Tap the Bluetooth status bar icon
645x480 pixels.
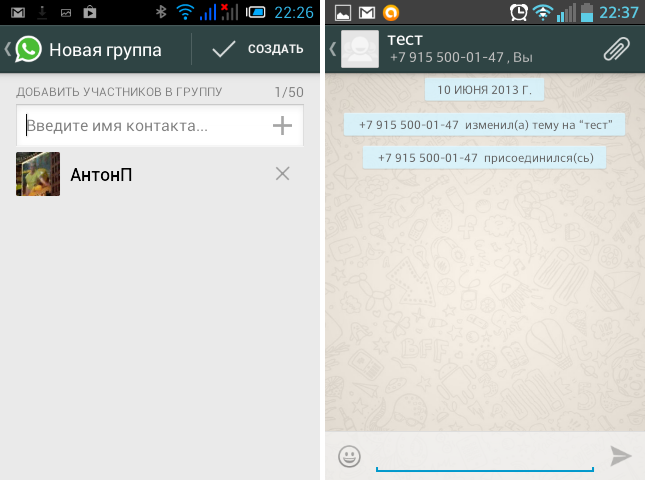point(161,13)
